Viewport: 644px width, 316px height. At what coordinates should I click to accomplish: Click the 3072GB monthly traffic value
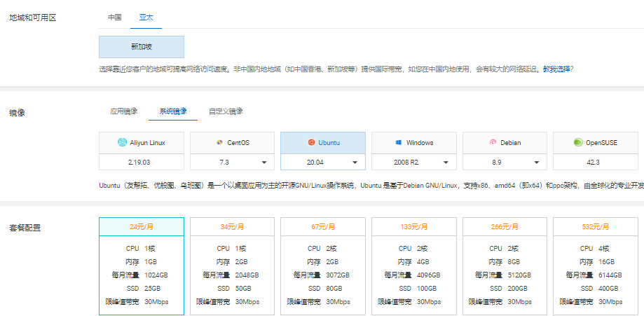click(338, 275)
